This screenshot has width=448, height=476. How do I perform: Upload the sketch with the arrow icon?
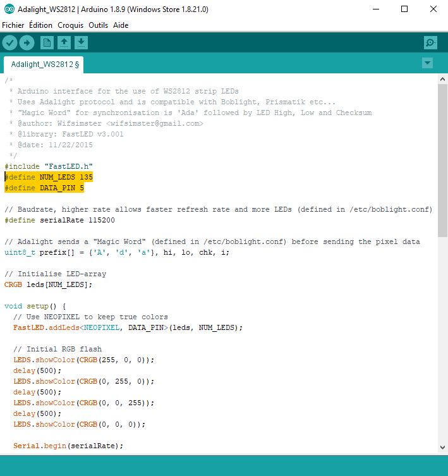tap(27, 43)
